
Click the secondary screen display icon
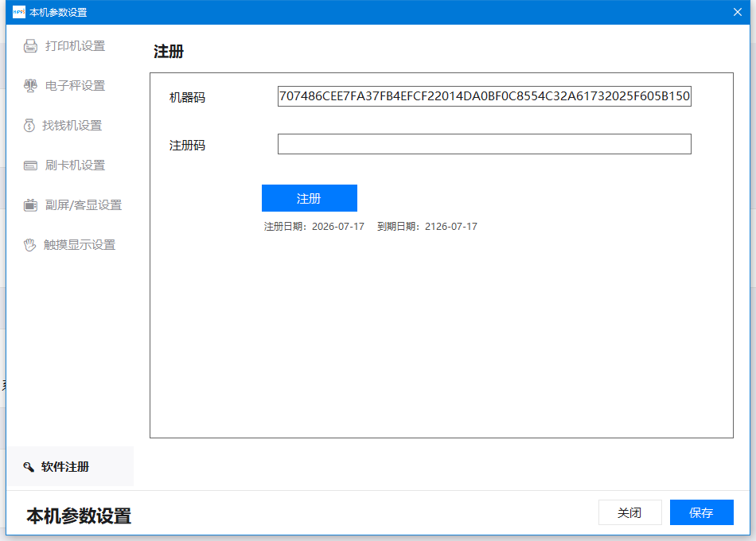point(30,205)
